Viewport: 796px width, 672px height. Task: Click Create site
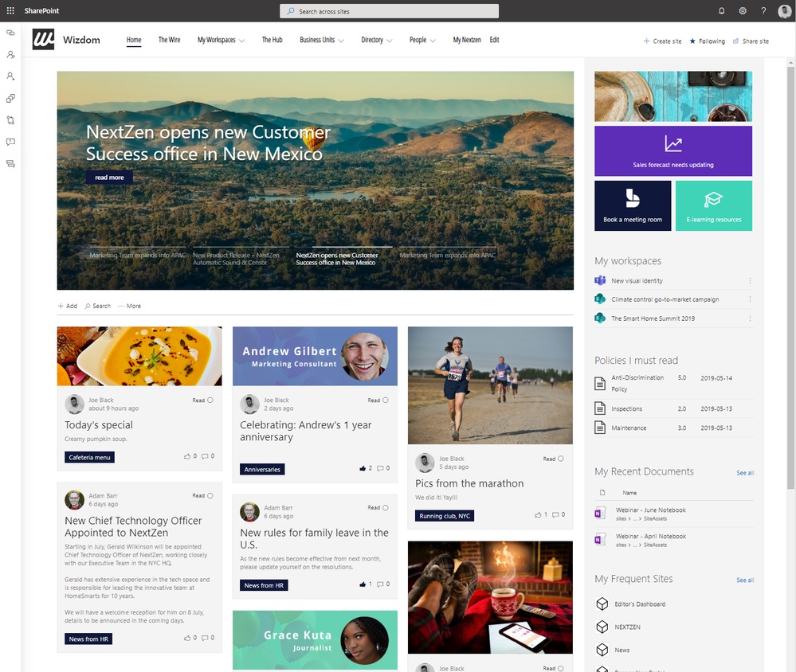pyautogui.click(x=662, y=41)
